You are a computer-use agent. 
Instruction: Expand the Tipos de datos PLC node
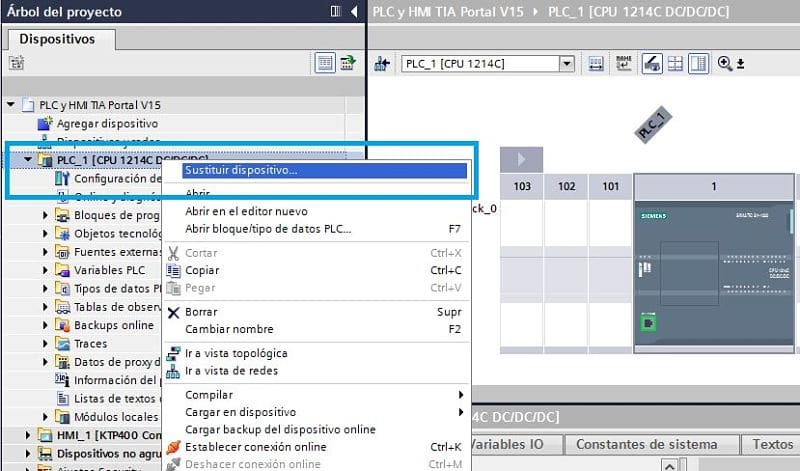(x=45, y=289)
